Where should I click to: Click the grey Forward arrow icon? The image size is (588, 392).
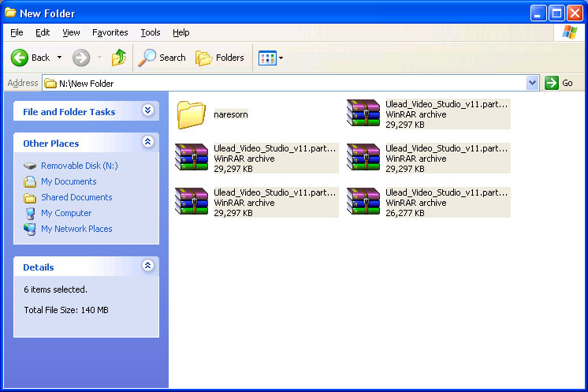click(x=81, y=58)
